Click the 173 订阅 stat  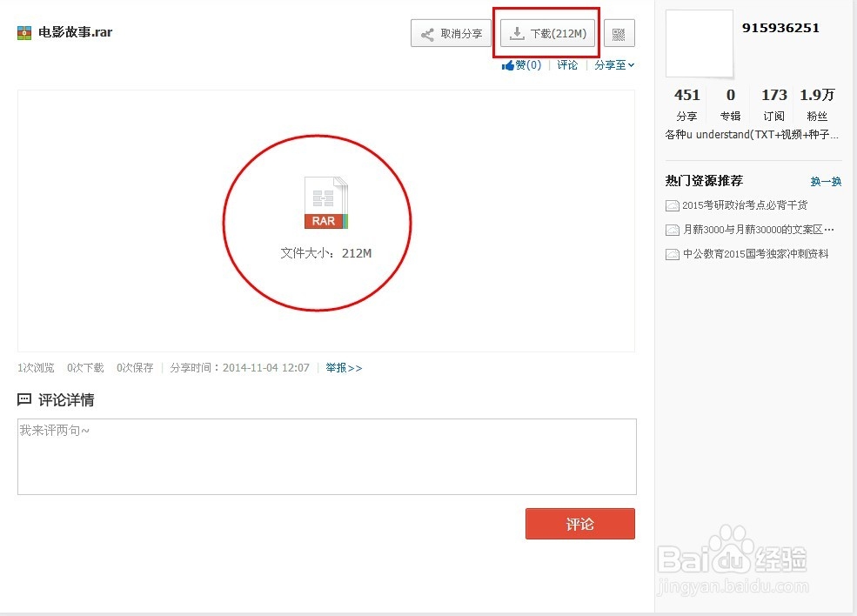coord(774,105)
